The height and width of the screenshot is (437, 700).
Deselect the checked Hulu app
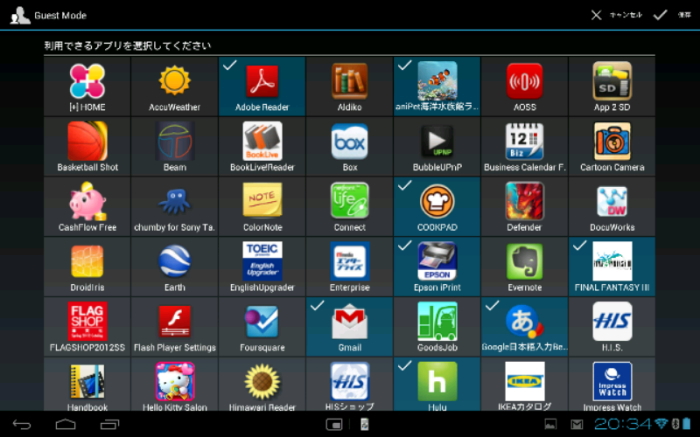(x=437, y=383)
